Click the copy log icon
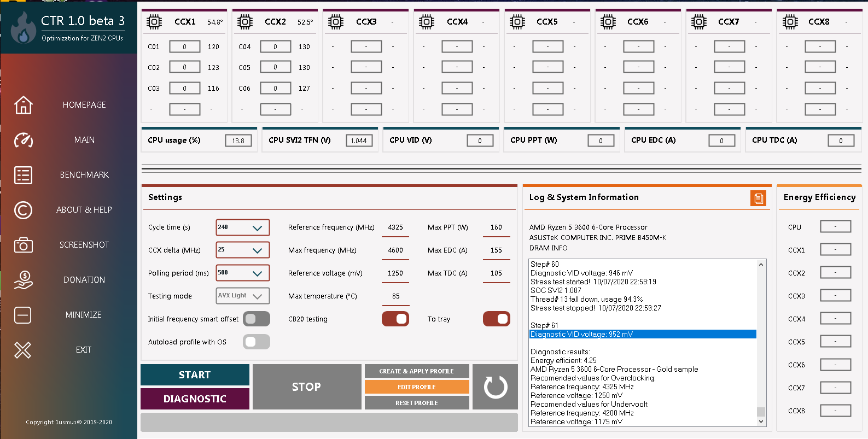 click(x=758, y=198)
